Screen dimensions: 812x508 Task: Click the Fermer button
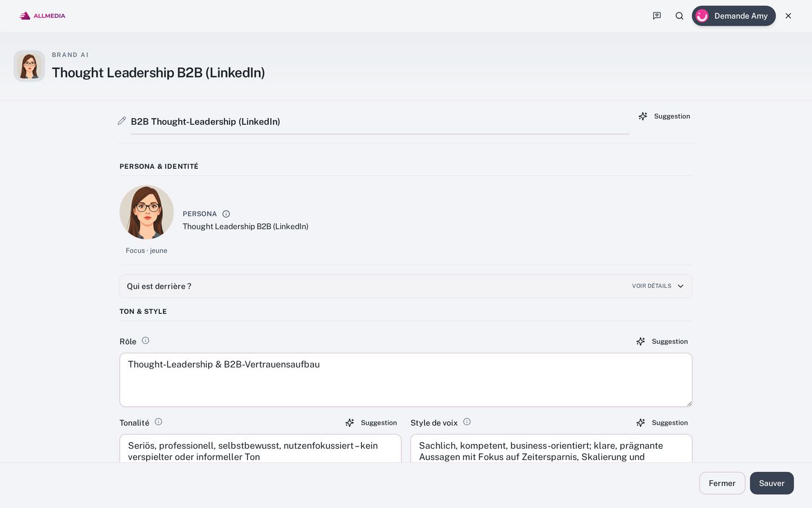722,483
